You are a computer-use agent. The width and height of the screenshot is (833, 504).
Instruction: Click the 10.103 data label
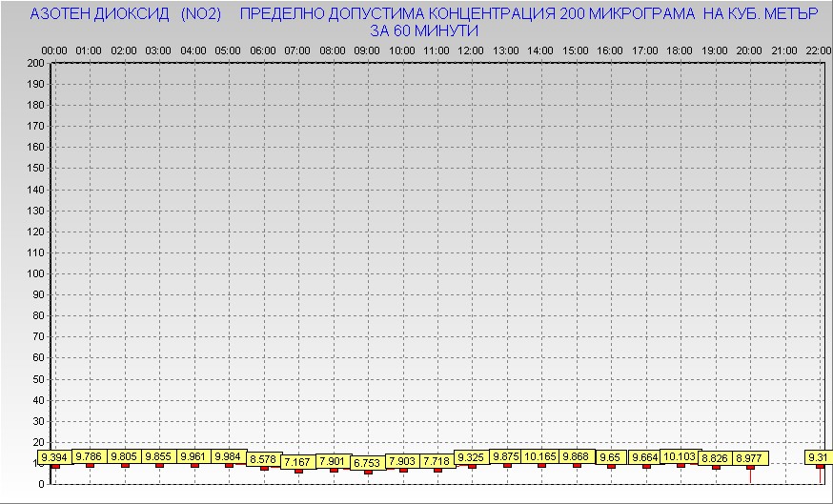pos(680,456)
